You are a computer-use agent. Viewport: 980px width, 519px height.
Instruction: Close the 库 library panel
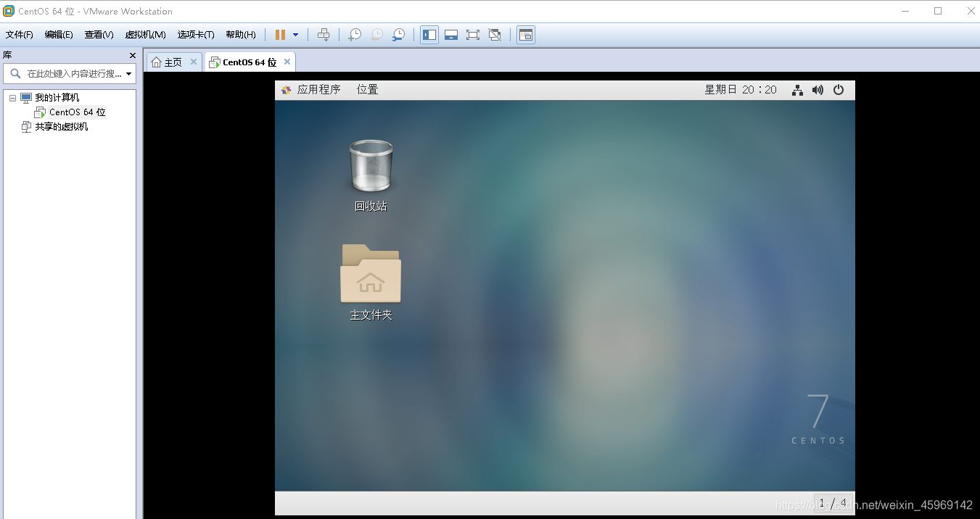pyautogui.click(x=133, y=55)
